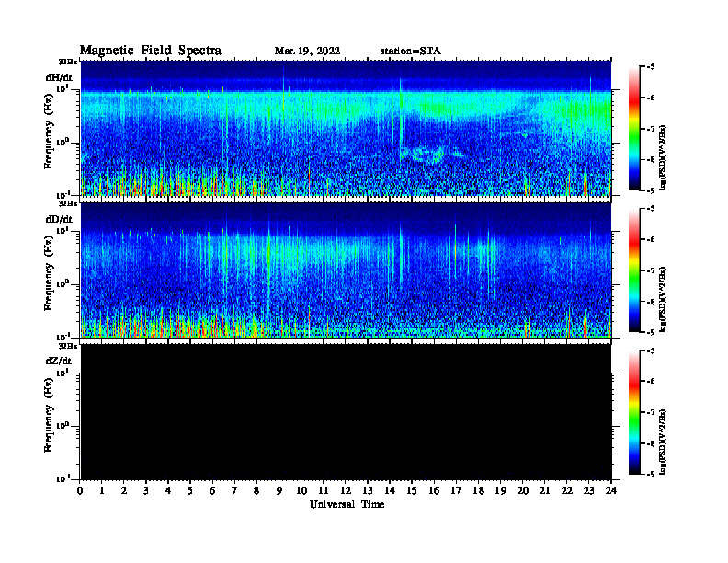Click hour tick label 19 on time axis
This screenshot has height=563, width=728.
pos(500,491)
